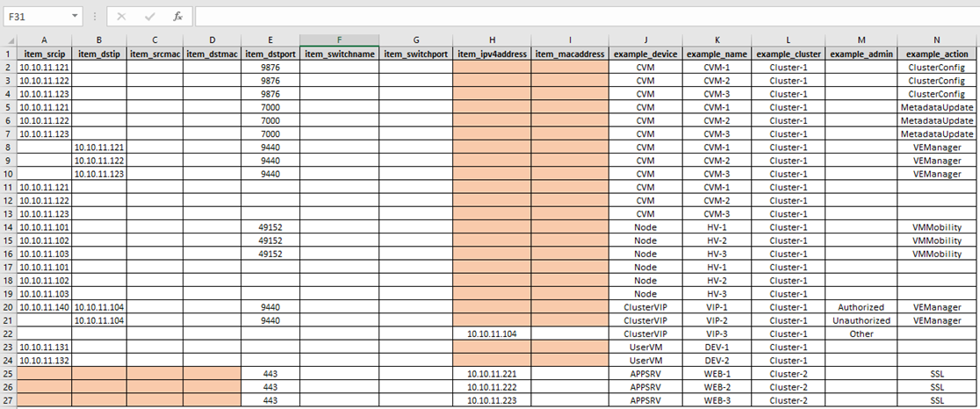The width and height of the screenshot is (980, 409).
Task: Select 10.10.11.131 in column A
Action: point(45,348)
